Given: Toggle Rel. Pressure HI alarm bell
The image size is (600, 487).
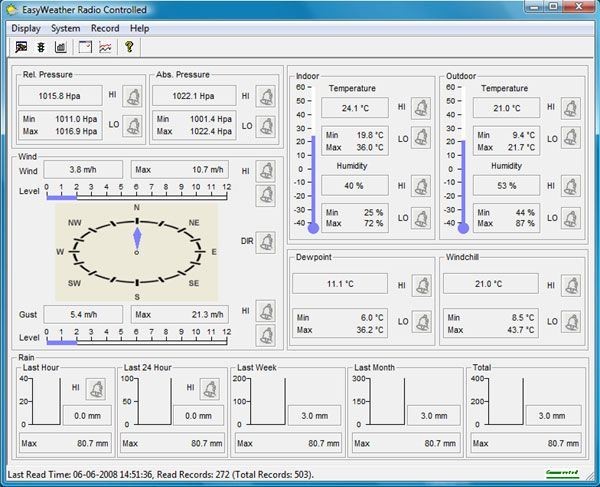Looking at the screenshot, I should pos(132,96).
